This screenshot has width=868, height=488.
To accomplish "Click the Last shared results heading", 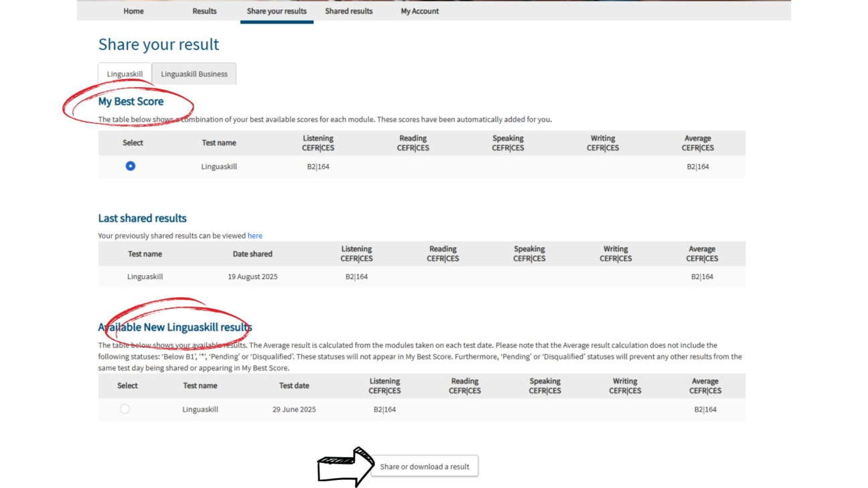I will coord(142,218).
